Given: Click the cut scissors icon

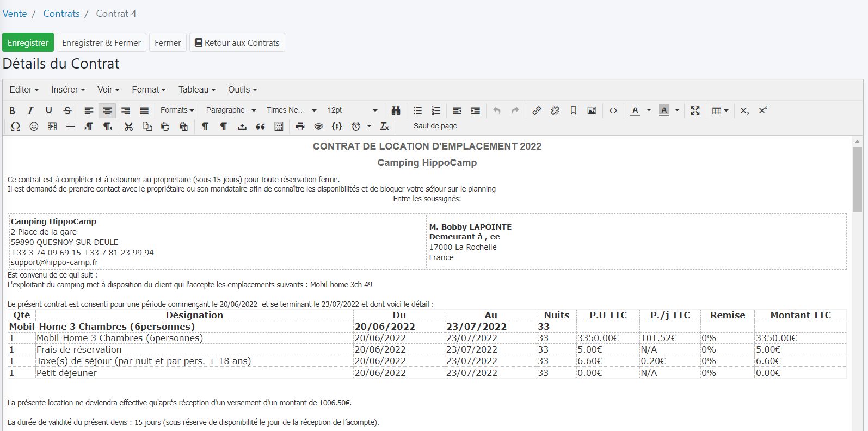Looking at the screenshot, I should pyautogui.click(x=128, y=126).
